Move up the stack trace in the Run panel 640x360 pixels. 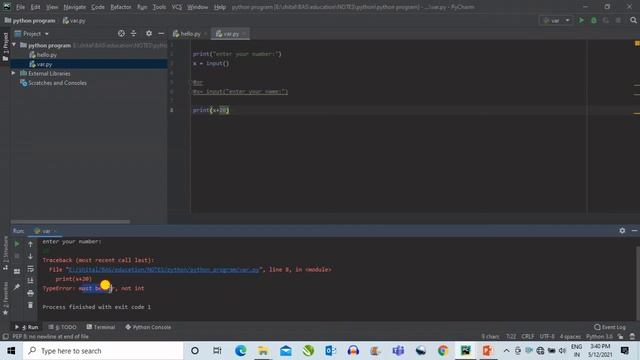[30, 244]
